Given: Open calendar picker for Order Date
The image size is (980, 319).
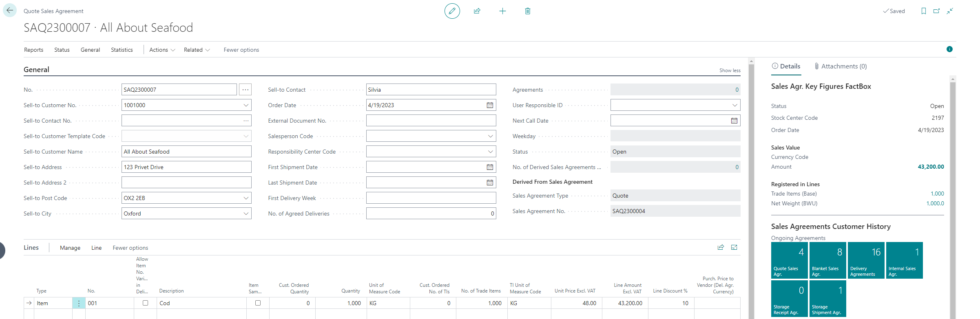Looking at the screenshot, I should pos(490,105).
